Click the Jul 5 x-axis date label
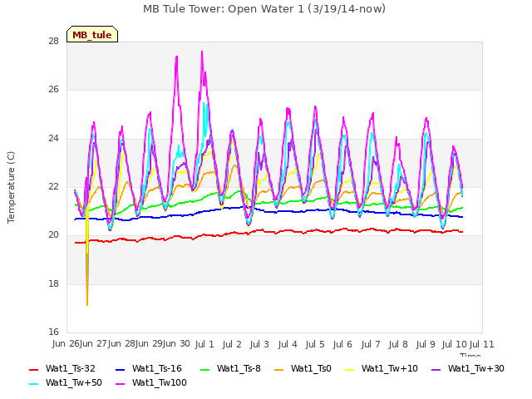 click(315, 344)
